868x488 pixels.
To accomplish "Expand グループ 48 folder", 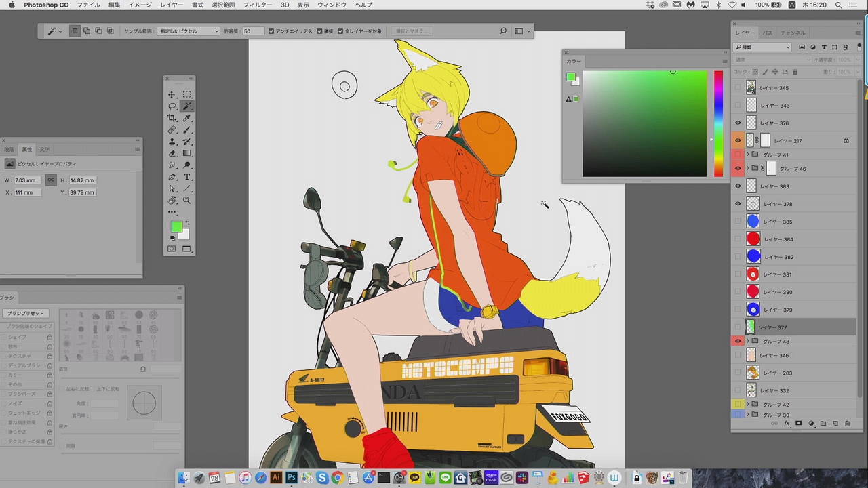I will click(748, 342).
